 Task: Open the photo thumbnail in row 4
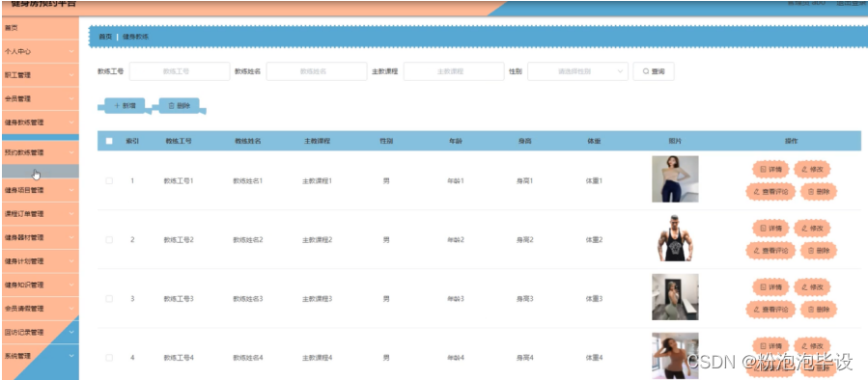point(675,356)
